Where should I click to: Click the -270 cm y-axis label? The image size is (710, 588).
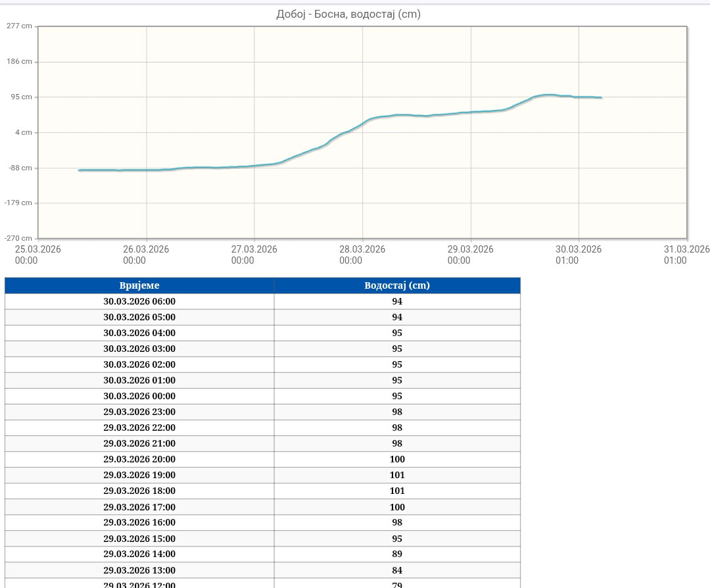click(18, 238)
